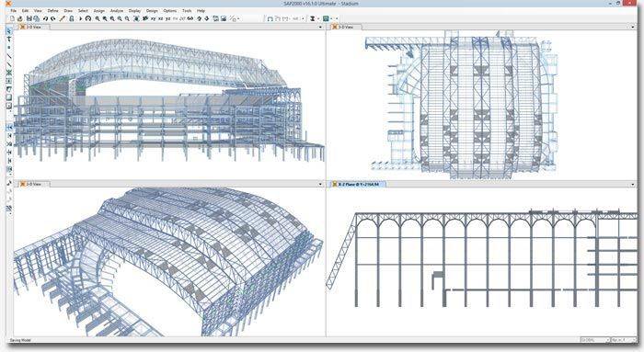
Task: Open the Analyze menu
Action: (x=117, y=11)
